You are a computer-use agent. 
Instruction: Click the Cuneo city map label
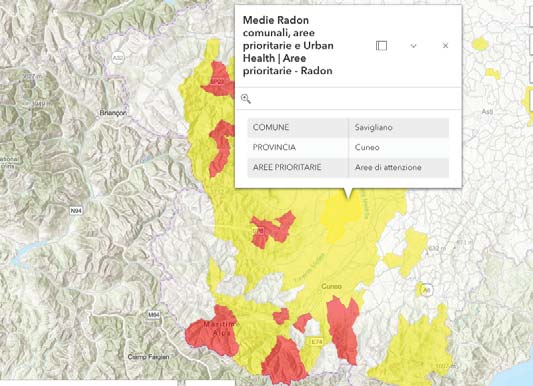[x=331, y=286]
